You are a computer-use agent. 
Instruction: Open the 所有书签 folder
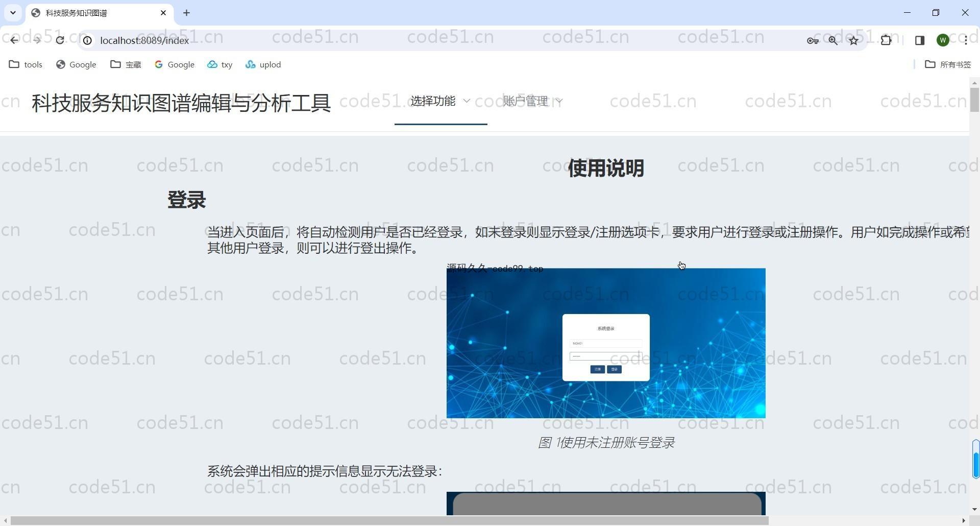(948, 64)
